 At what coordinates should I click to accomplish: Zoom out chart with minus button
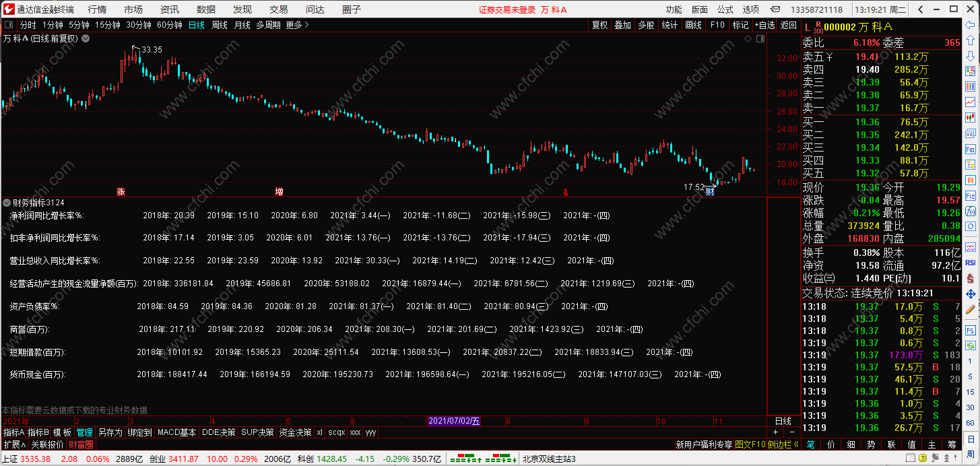point(791,432)
